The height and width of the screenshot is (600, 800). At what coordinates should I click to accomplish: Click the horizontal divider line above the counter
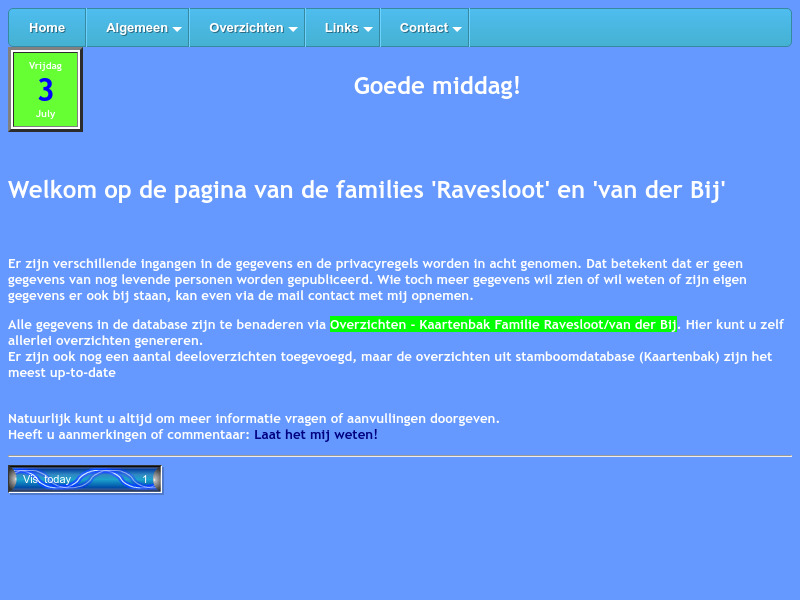point(400,459)
